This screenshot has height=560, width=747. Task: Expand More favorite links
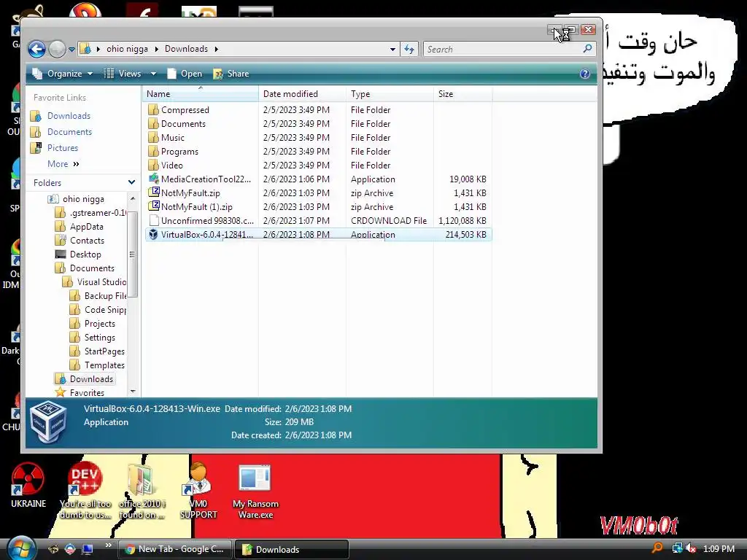(63, 164)
